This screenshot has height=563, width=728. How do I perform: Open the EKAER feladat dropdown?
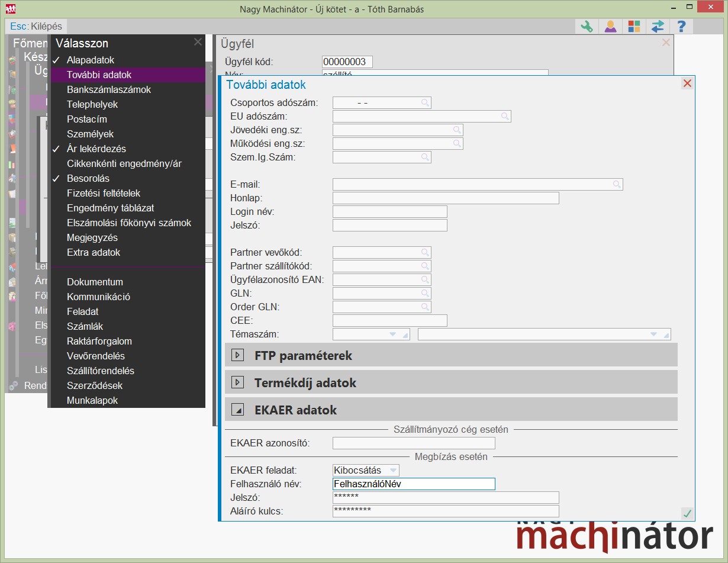coord(392,470)
